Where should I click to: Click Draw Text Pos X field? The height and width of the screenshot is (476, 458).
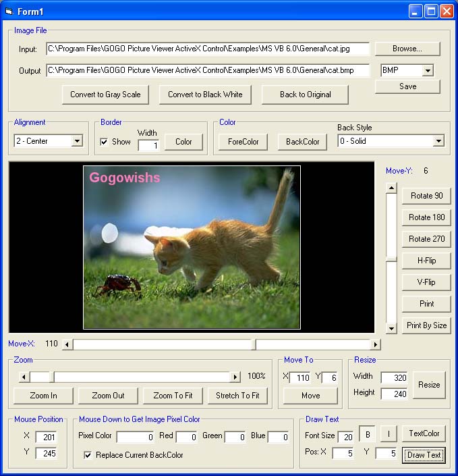click(343, 454)
